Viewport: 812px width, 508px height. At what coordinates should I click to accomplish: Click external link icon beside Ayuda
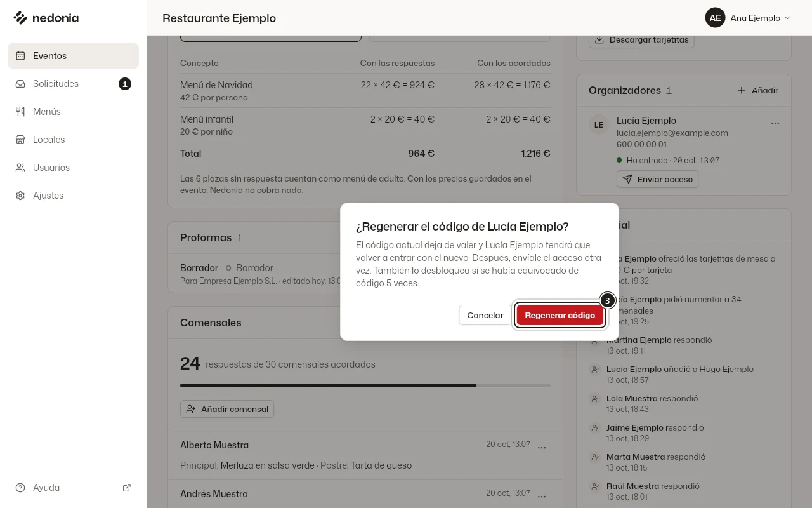127,488
